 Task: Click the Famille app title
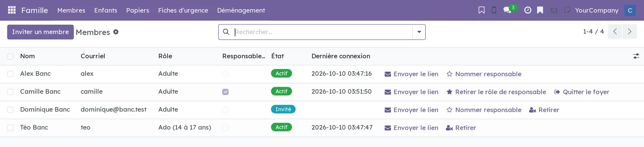pos(35,10)
